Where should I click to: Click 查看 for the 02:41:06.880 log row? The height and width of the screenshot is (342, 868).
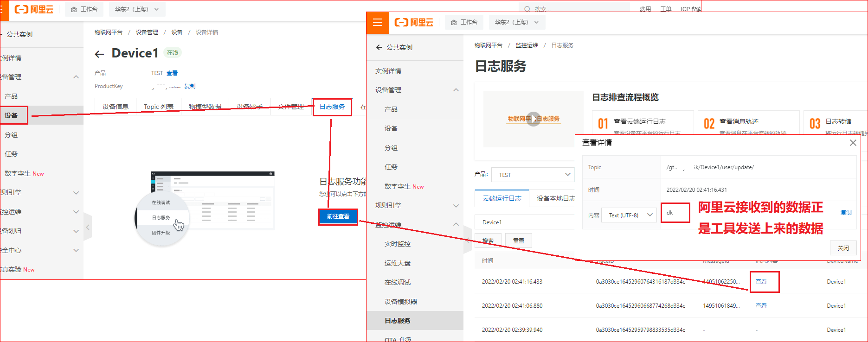coord(761,306)
